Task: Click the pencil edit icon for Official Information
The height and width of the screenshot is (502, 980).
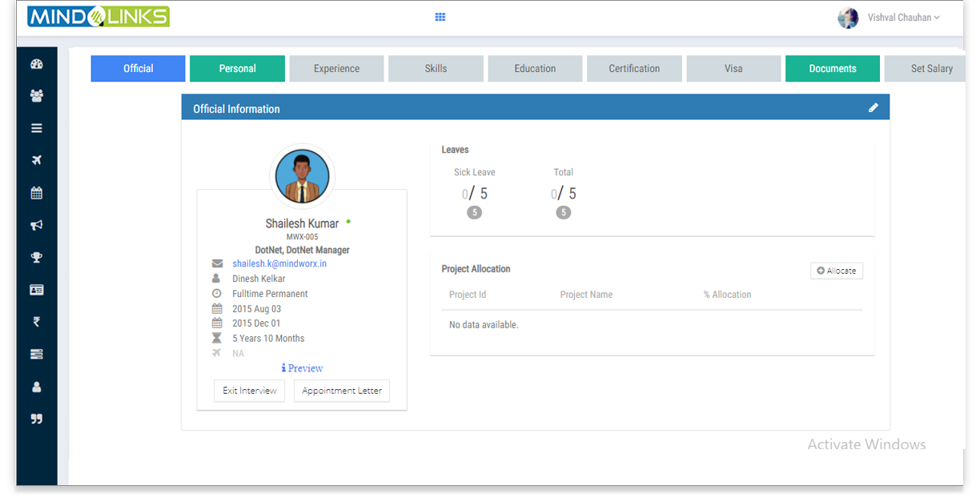Action: pos(874,107)
